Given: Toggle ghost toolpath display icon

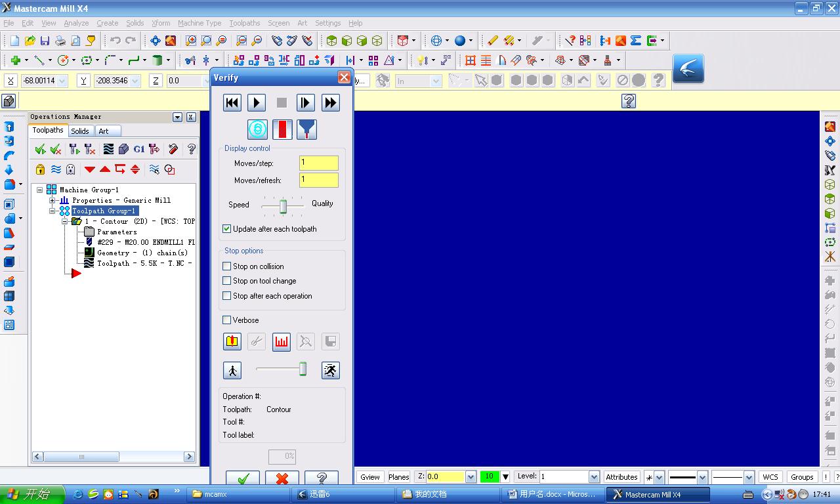Looking at the screenshot, I should point(71,169).
